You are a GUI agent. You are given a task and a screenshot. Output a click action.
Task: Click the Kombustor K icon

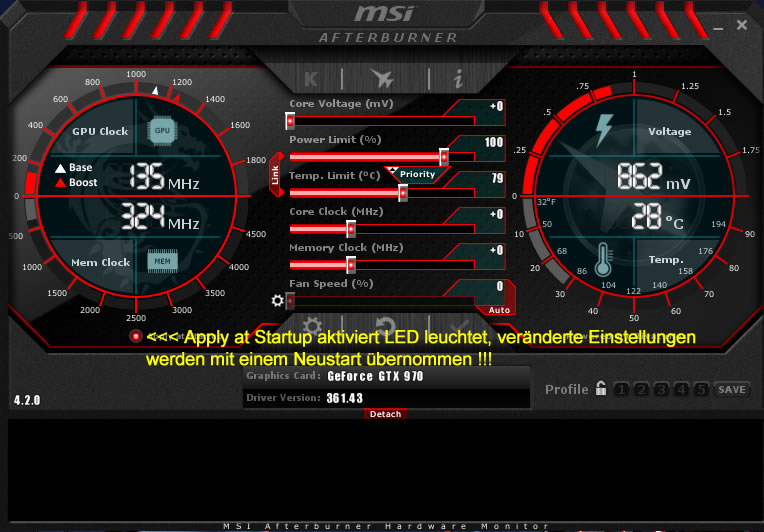(311, 79)
